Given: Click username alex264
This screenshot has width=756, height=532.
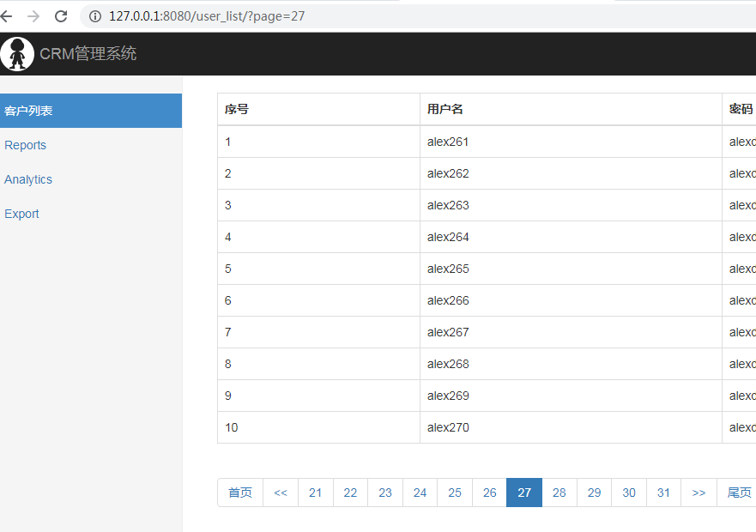Looking at the screenshot, I should coord(448,238).
